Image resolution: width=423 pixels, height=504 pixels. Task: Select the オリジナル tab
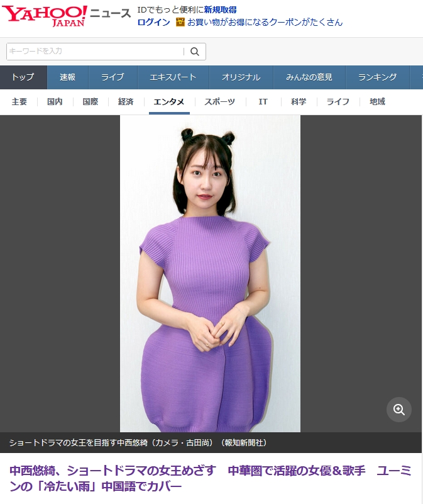point(241,77)
